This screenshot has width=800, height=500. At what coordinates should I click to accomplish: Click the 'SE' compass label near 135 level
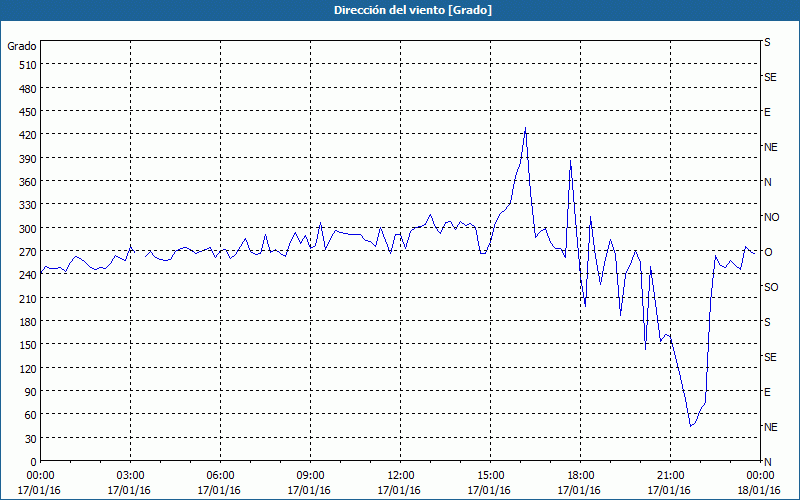pos(770,357)
